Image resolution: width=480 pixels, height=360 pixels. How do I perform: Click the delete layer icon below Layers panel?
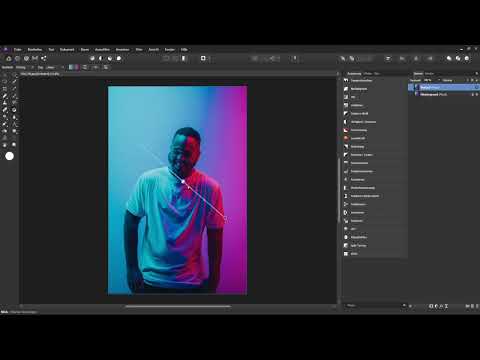click(477, 306)
